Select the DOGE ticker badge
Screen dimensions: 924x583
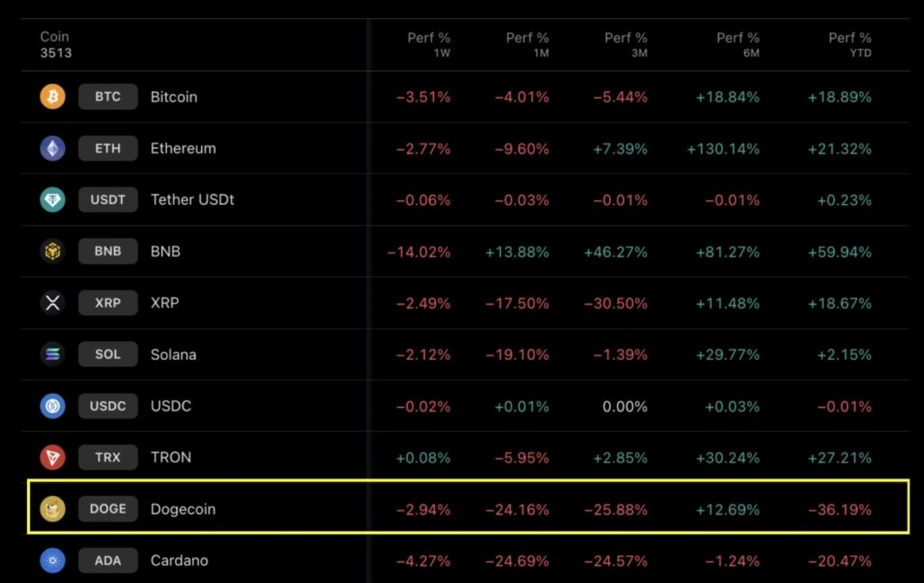[107, 509]
